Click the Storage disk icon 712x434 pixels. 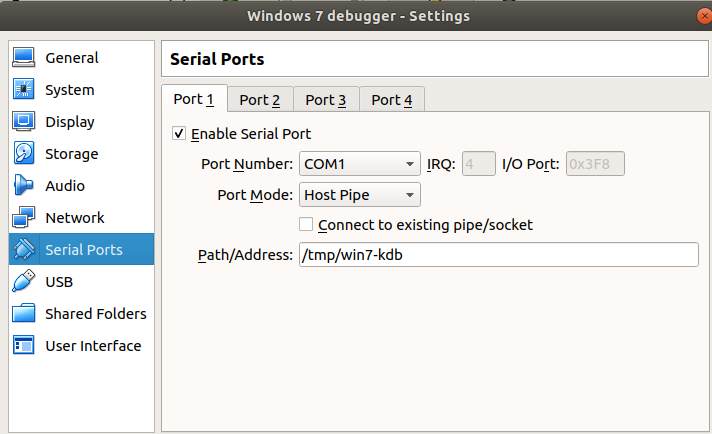(x=24, y=153)
